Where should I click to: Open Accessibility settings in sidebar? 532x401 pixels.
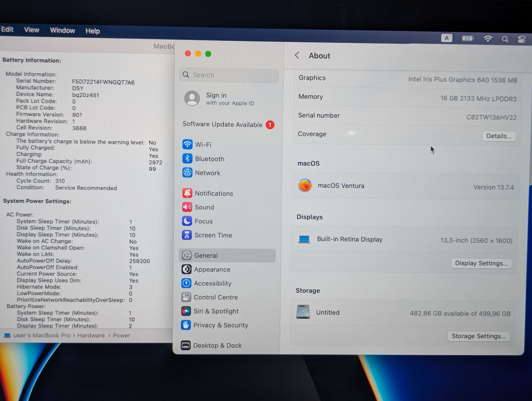(x=206, y=283)
